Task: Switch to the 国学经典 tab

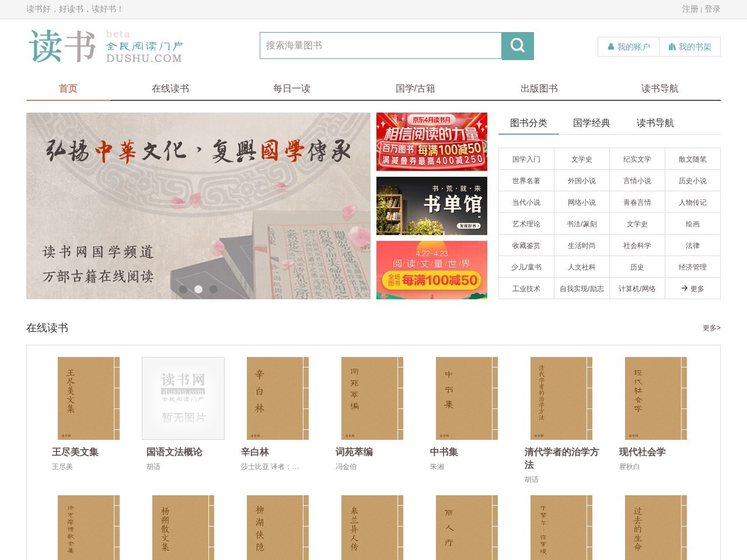Action: (x=592, y=123)
